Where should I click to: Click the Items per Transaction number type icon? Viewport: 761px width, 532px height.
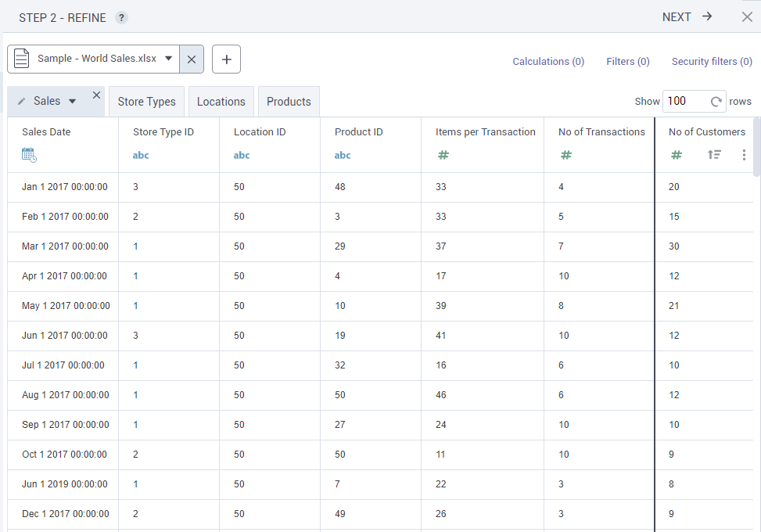[x=443, y=155]
